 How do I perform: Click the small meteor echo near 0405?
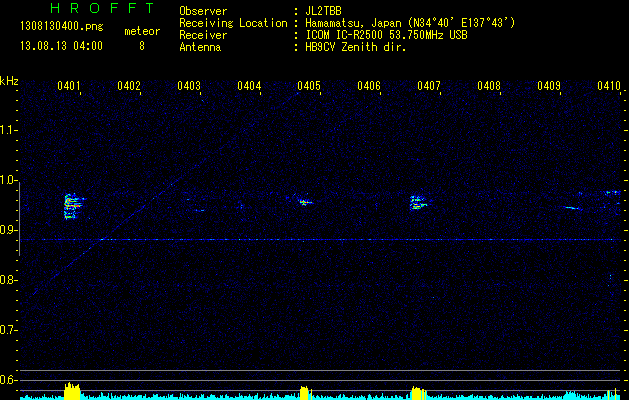(304, 202)
